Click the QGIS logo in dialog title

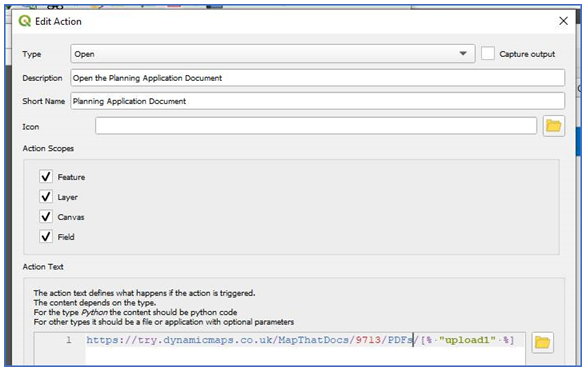coord(25,21)
